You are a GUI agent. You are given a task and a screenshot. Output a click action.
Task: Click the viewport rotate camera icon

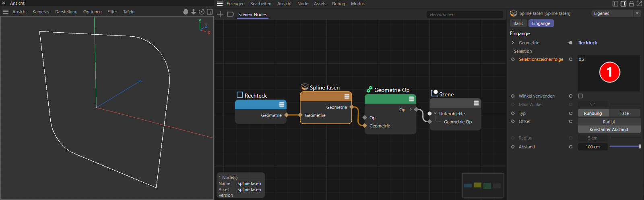coord(202,12)
